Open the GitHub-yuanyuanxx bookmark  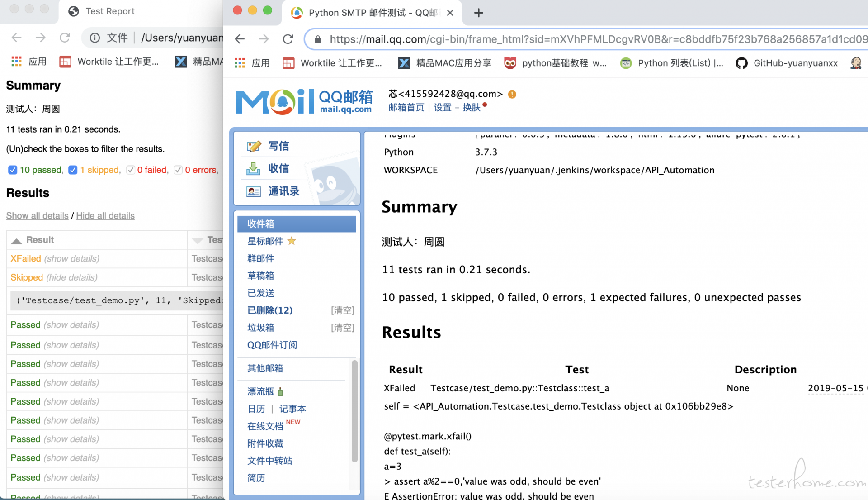[787, 63]
